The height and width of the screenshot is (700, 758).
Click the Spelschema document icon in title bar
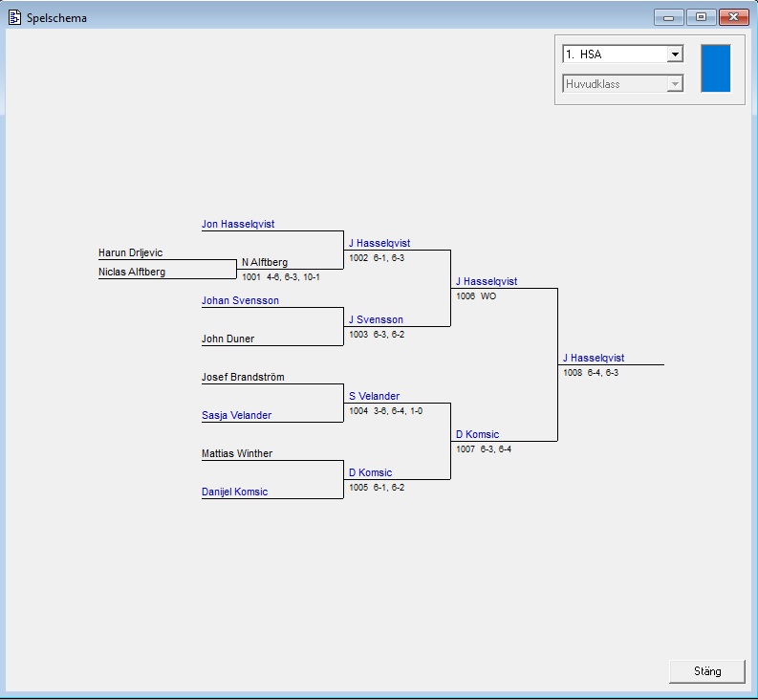(14, 17)
